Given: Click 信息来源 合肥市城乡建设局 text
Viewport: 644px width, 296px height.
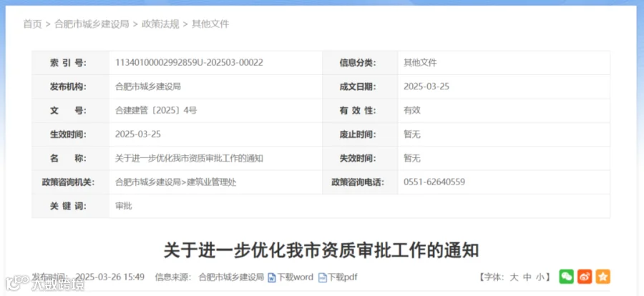Looking at the screenshot, I should click(x=231, y=277).
